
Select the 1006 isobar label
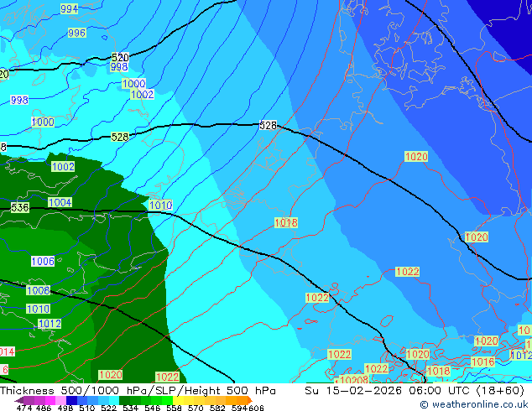pyautogui.click(x=43, y=261)
